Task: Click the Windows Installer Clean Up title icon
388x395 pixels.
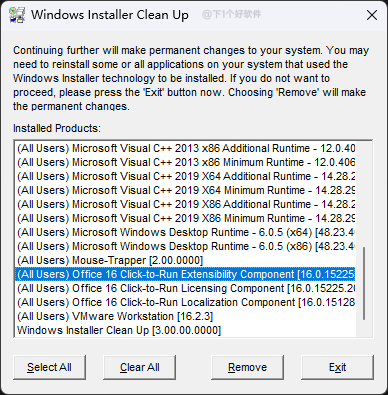Action: 17,15
